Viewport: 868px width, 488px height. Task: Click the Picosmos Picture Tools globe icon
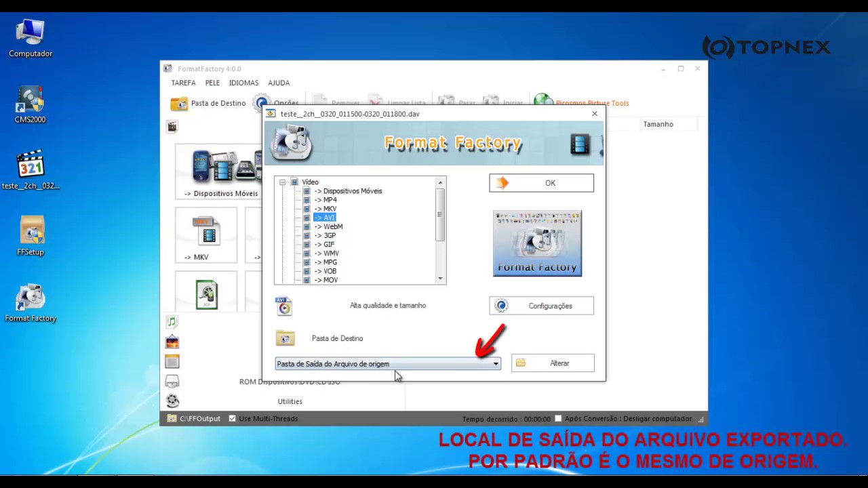point(543,102)
